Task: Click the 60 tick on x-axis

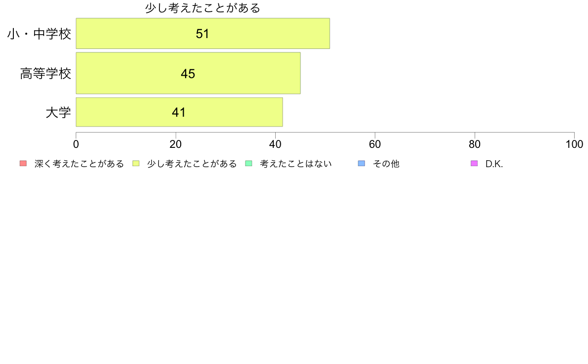Action: click(x=375, y=144)
